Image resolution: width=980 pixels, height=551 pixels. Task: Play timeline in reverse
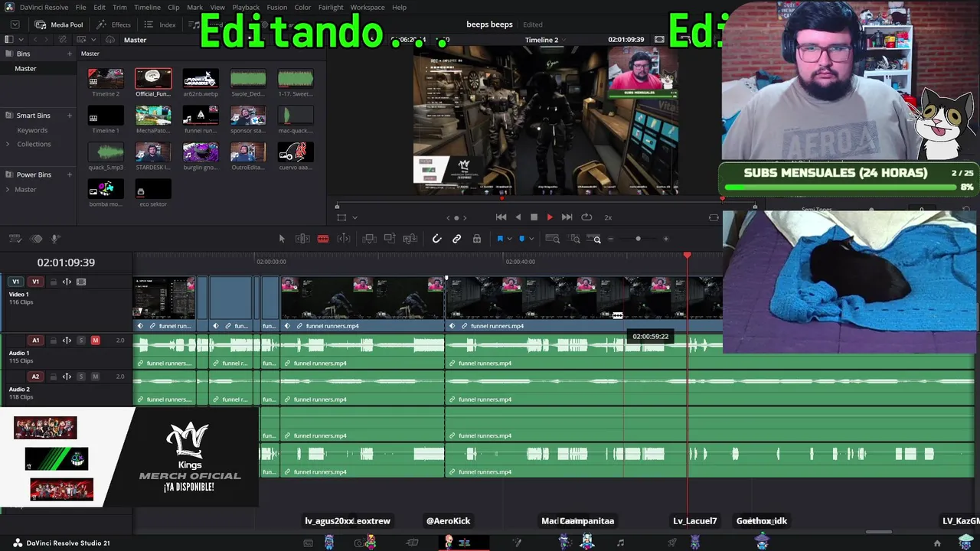[x=518, y=217]
